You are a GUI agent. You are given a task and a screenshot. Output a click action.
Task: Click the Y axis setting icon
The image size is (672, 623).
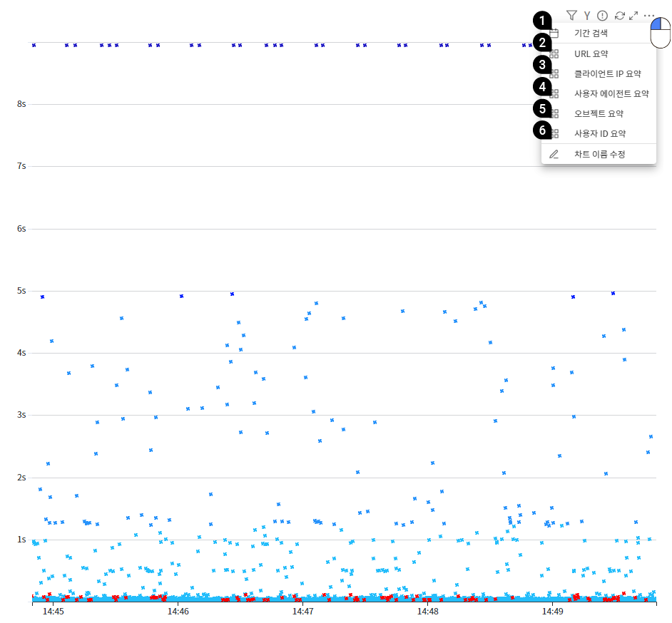click(x=587, y=15)
